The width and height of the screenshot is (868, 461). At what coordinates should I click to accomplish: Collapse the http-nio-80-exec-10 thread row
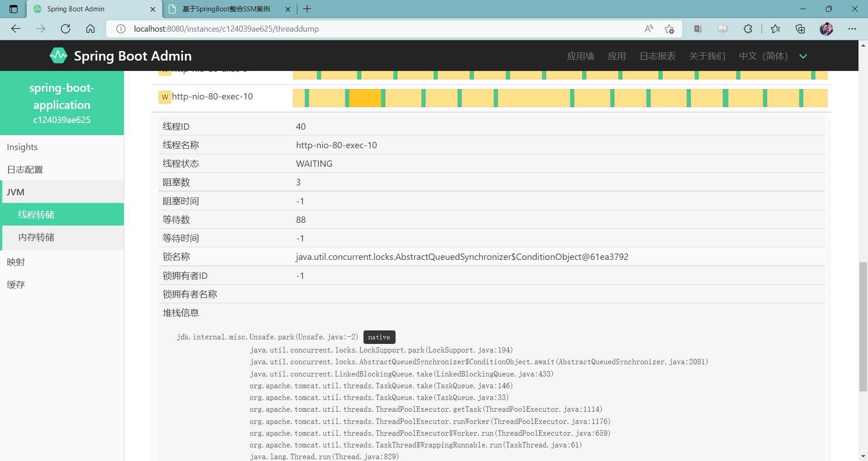click(x=491, y=98)
